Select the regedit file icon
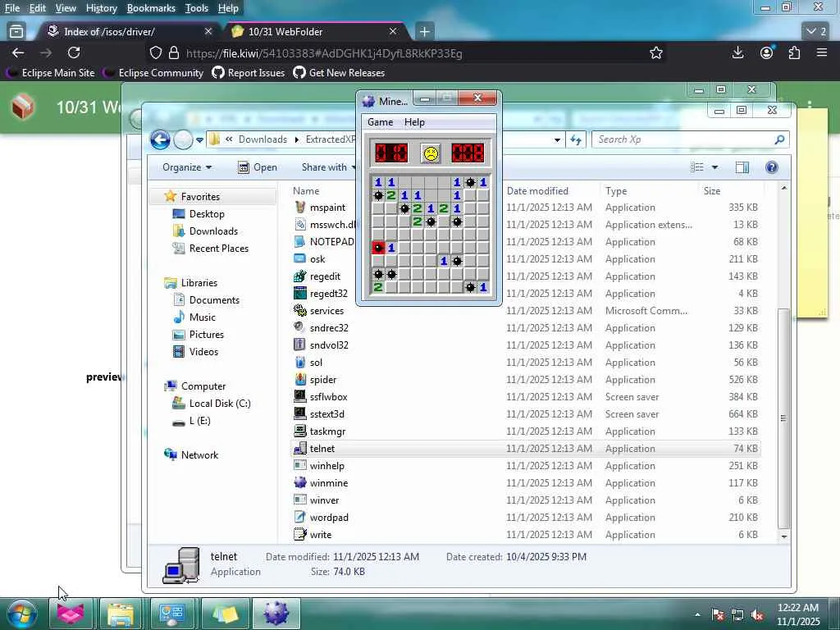This screenshot has width=840, height=630. tap(300, 276)
